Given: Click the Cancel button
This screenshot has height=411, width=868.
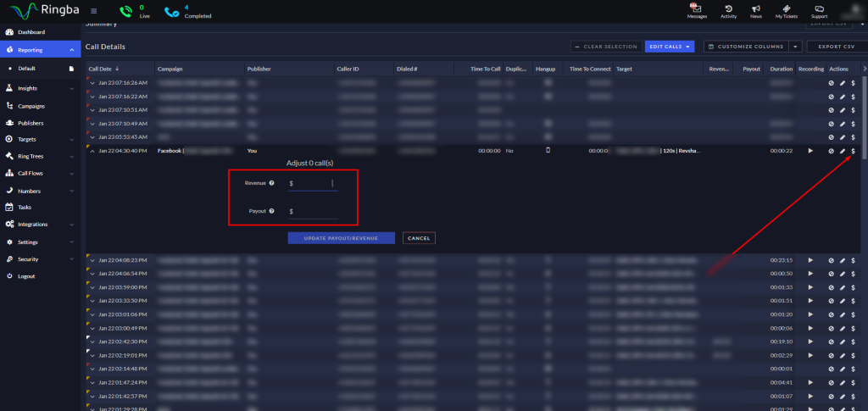Looking at the screenshot, I should [419, 238].
